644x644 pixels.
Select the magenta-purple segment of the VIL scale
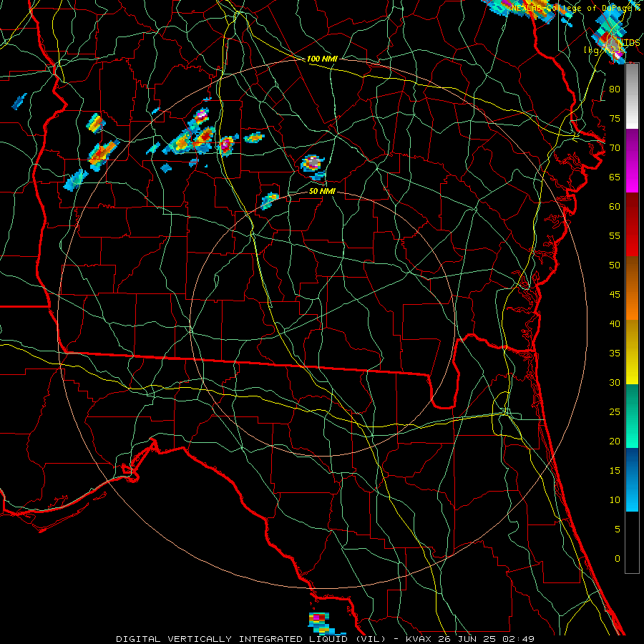[632, 160]
